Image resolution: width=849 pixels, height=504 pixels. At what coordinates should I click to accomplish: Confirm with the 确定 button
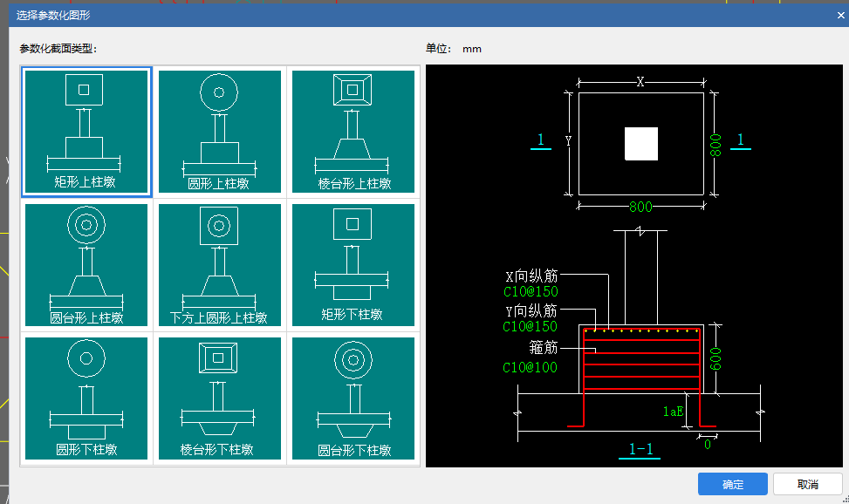733,484
